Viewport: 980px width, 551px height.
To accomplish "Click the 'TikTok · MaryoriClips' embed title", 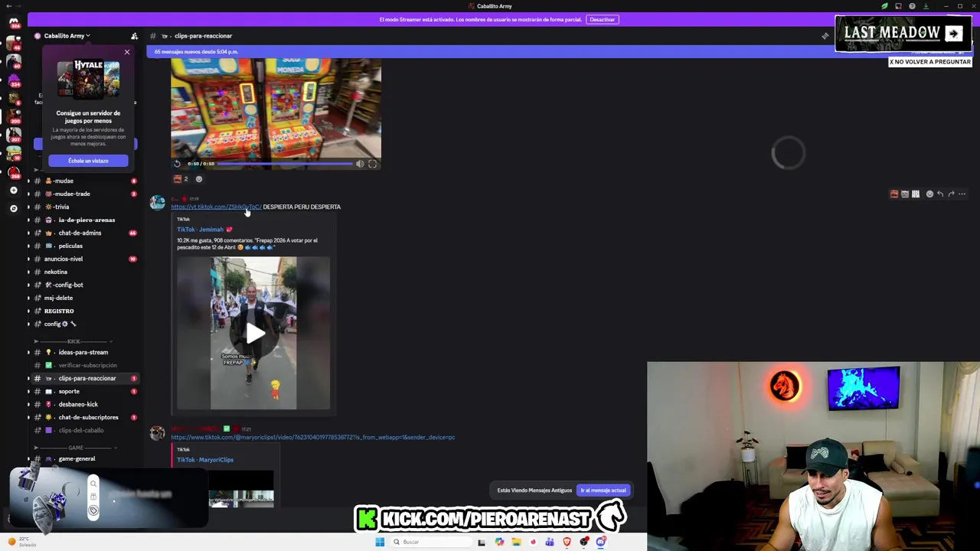I will click(205, 460).
